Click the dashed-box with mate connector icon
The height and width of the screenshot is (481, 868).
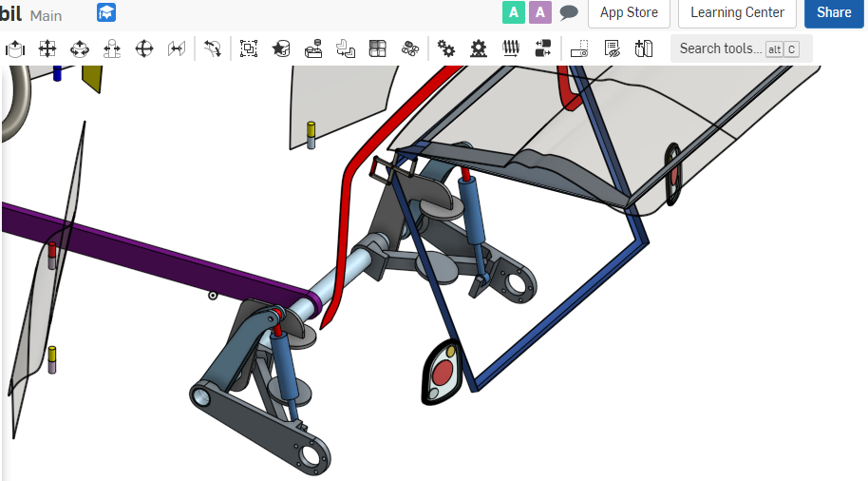pos(579,48)
